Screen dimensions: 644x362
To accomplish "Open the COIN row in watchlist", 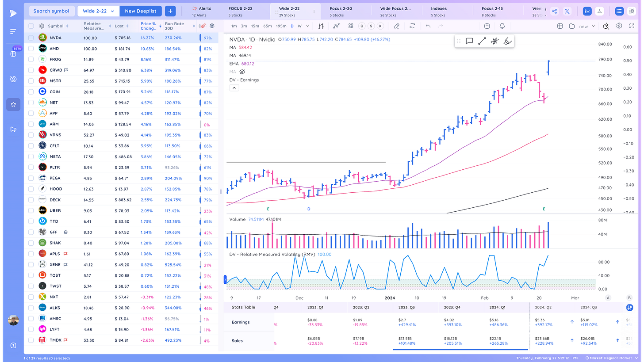I will 121,92.
